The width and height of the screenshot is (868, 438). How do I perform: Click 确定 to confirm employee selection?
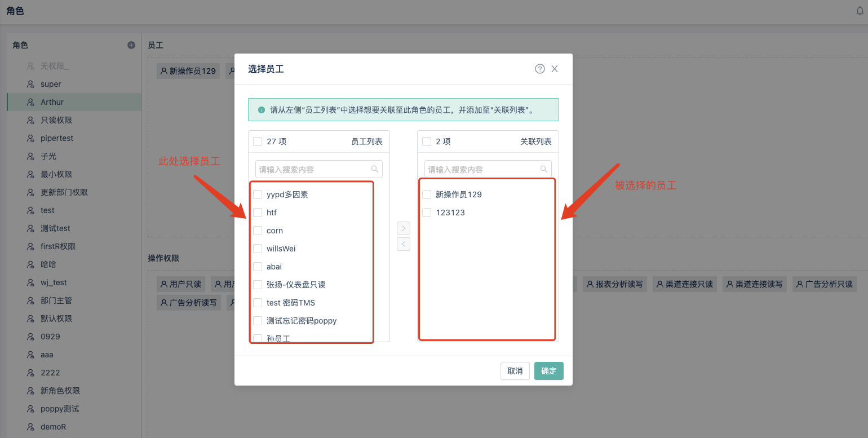click(549, 371)
